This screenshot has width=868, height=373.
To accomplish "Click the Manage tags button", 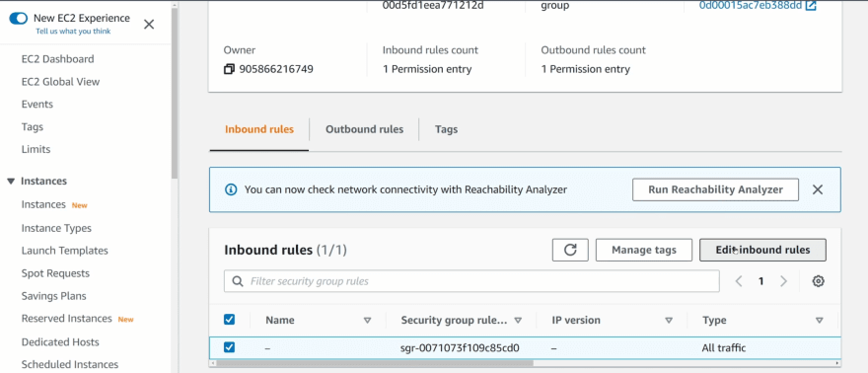I will click(x=644, y=250).
